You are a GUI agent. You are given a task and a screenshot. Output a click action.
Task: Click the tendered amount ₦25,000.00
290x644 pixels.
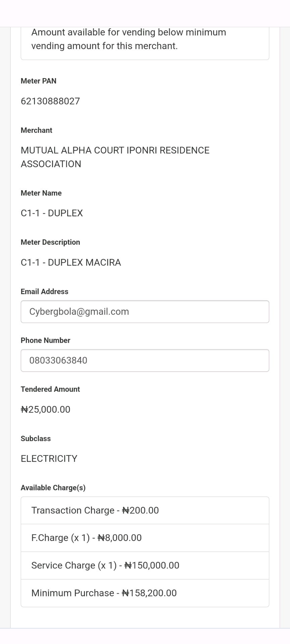pyautogui.click(x=46, y=410)
